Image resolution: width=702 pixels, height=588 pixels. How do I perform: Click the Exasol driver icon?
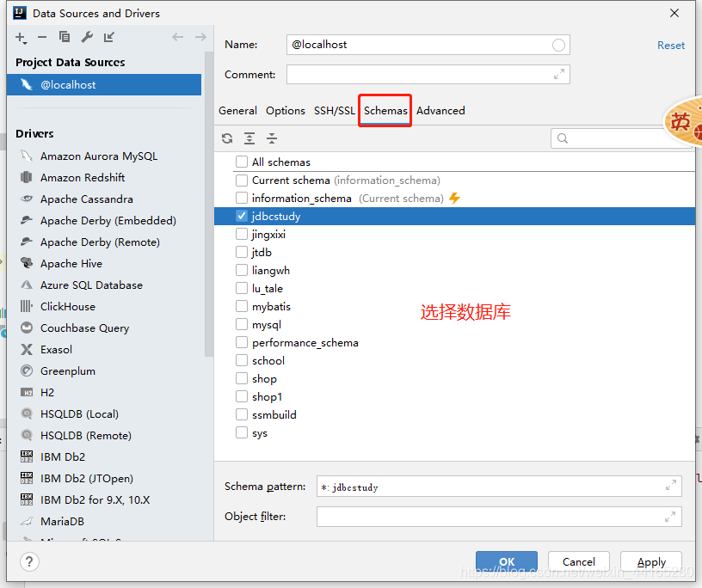(x=27, y=349)
